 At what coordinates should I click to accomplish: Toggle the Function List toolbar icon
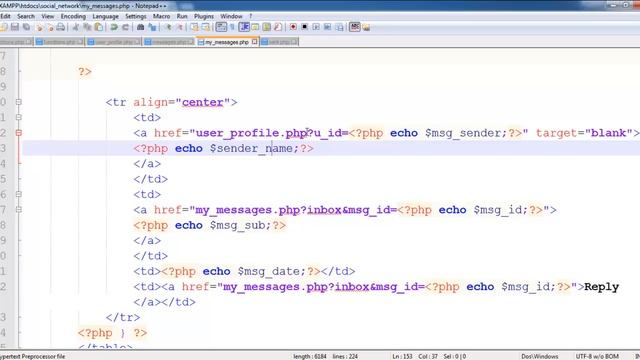278,27
